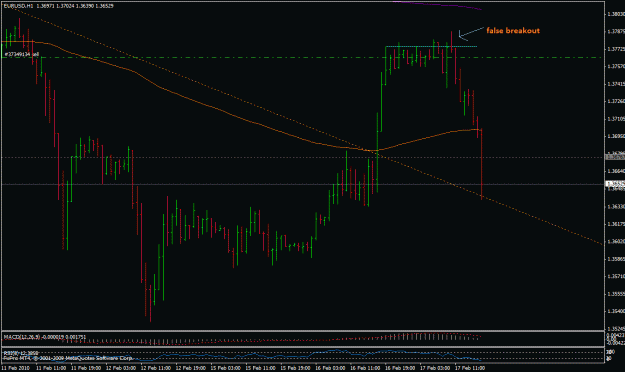Click the '17 Feb 03:00' time label

coord(434,368)
